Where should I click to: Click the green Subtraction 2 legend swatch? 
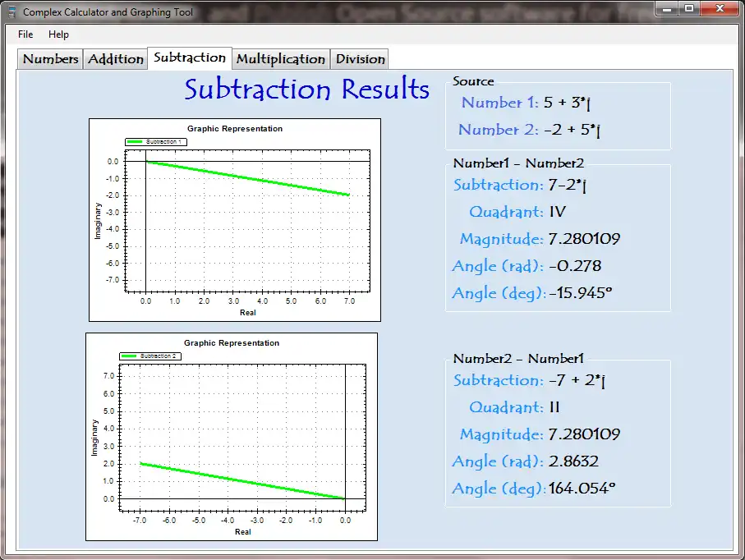tap(129, 356)
